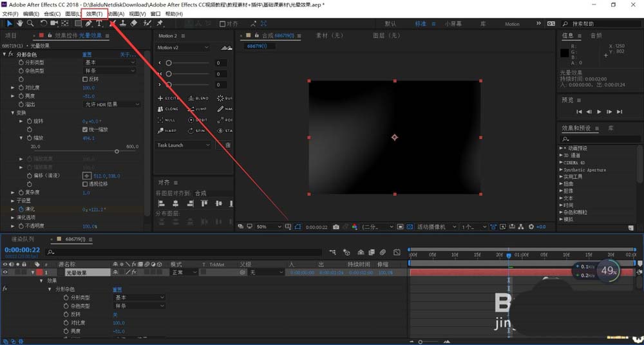Click the show channel RGB icon
The height and width of the screenshot is (345, 644).
(354, 227)
